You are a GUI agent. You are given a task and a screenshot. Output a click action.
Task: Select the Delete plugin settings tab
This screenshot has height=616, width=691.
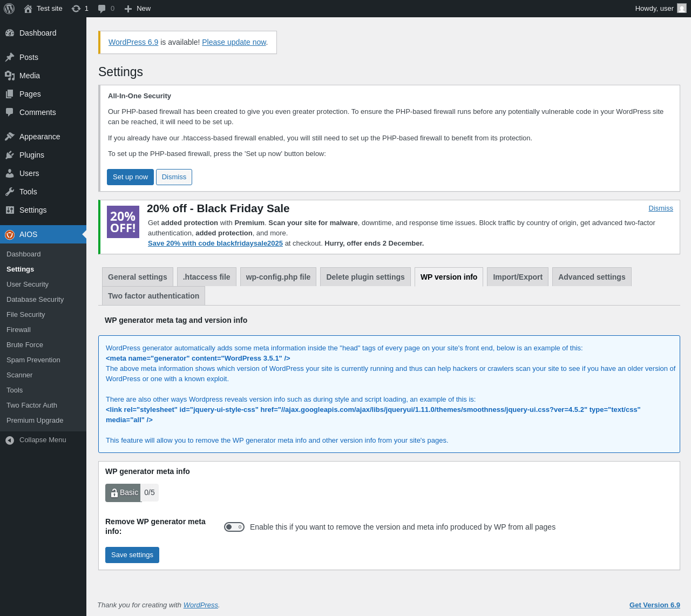tap(365, 277)
